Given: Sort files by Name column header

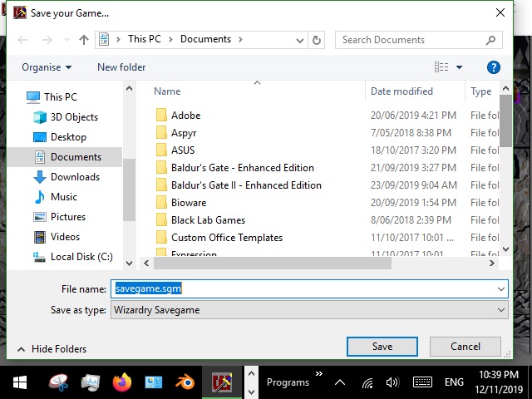Looking at the screenshot, I should (x=167, y=91).
